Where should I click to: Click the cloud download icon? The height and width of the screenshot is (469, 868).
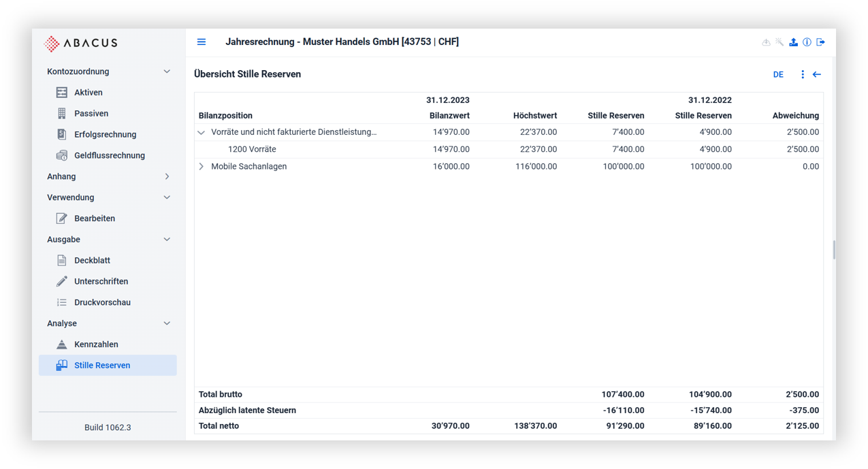tap(766, 42)
